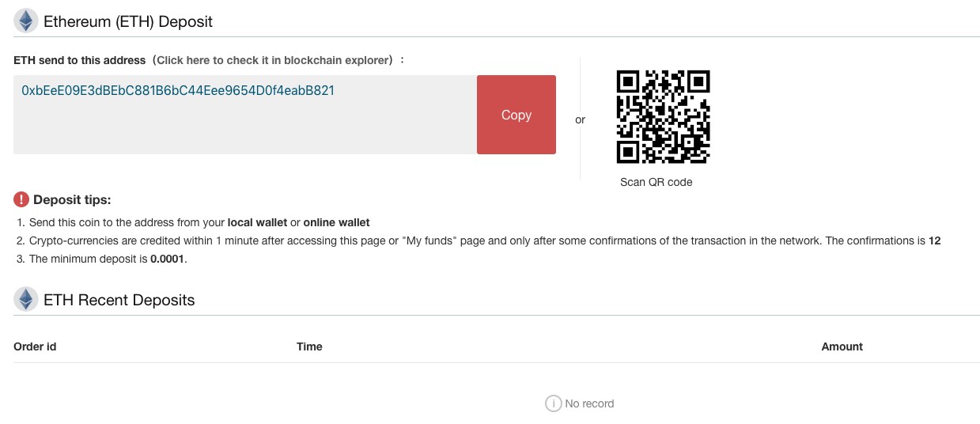Click the gray address box empty area

click(x=245, y=128)
